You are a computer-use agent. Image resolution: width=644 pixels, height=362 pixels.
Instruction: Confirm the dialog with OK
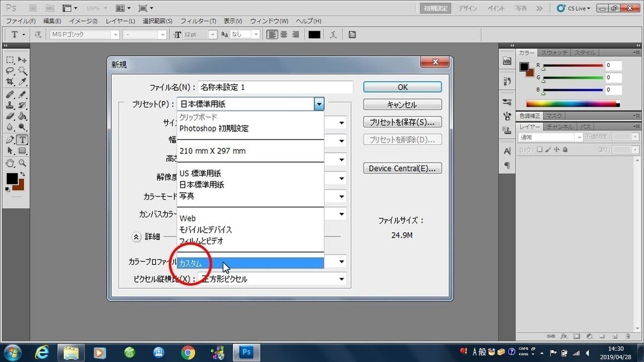point(402,87)
